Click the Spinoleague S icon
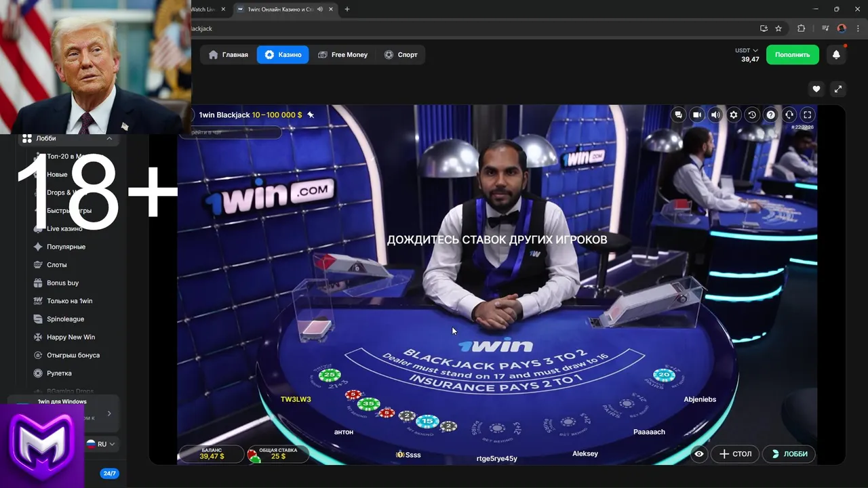 pyautogui.click(x=38, y=319)
